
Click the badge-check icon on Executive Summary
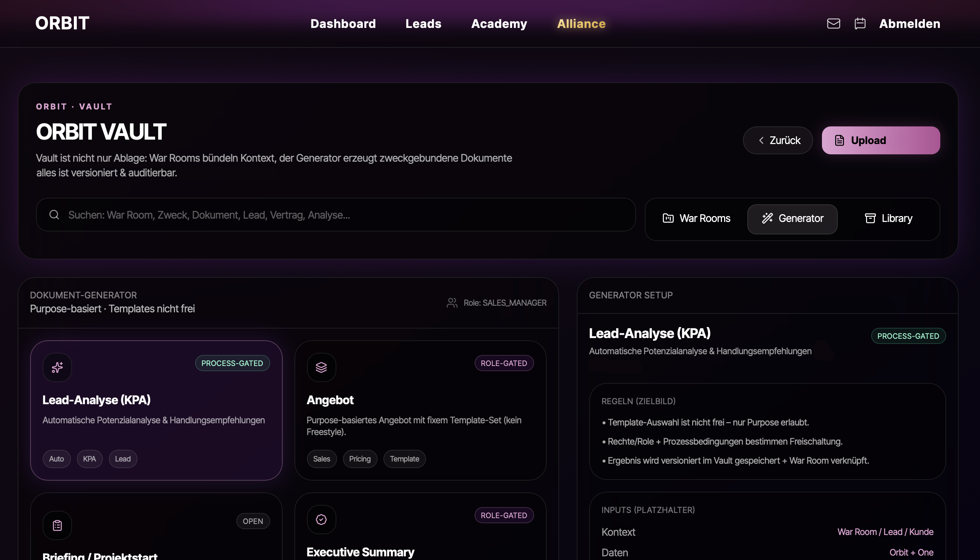pyautogui.click(x=321, y=519)
